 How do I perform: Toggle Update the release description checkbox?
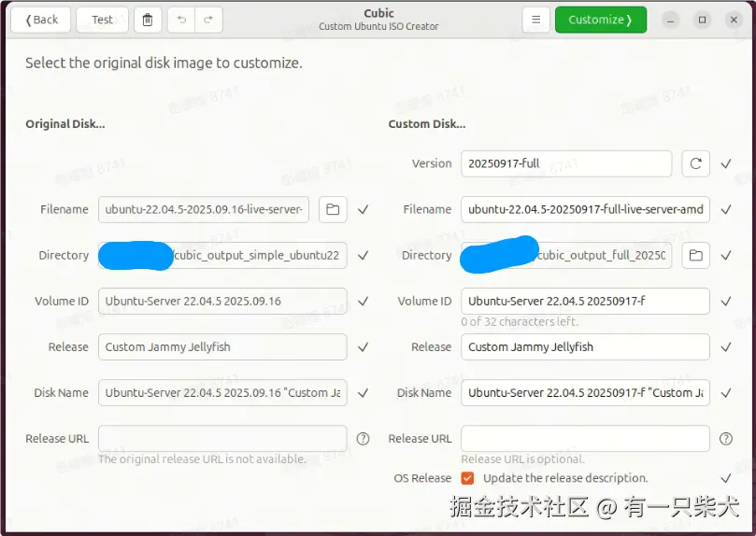coord(467,478)
